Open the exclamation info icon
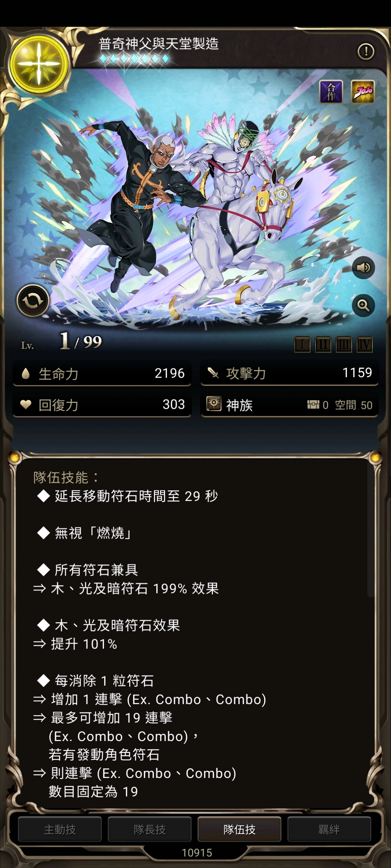 [366, 51]
